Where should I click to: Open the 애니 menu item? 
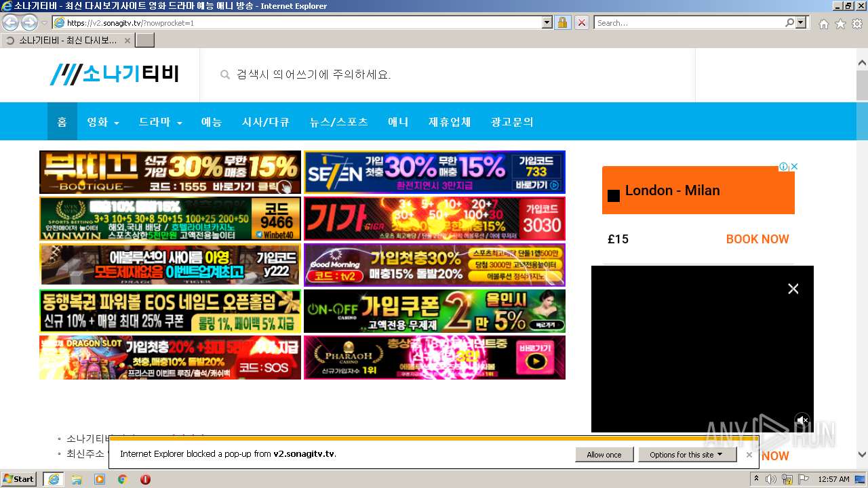tap(398, 122)
